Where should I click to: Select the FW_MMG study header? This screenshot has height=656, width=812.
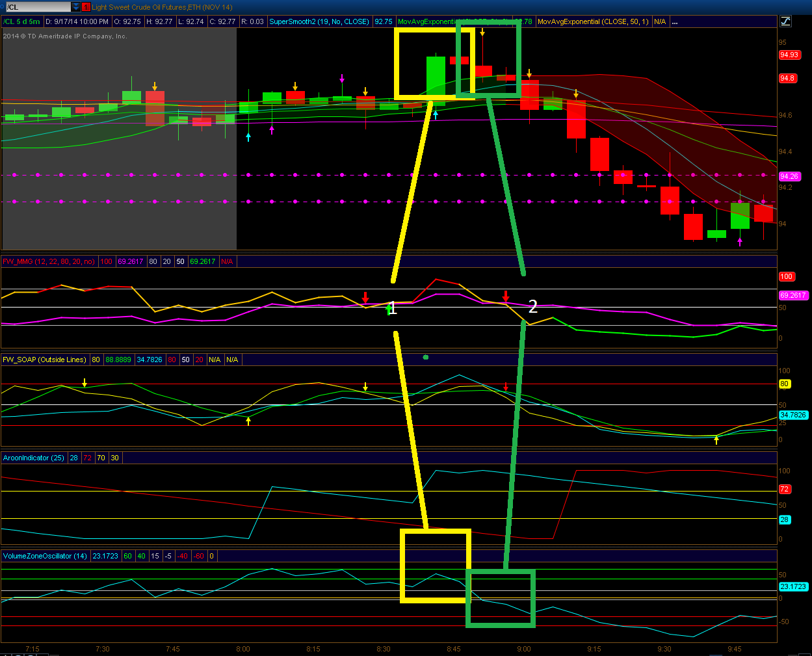click(49, 261)
